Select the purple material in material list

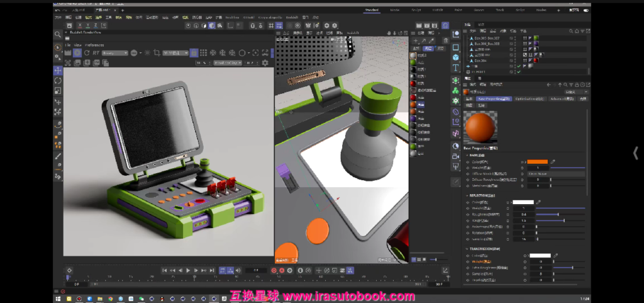coord(413,119)
